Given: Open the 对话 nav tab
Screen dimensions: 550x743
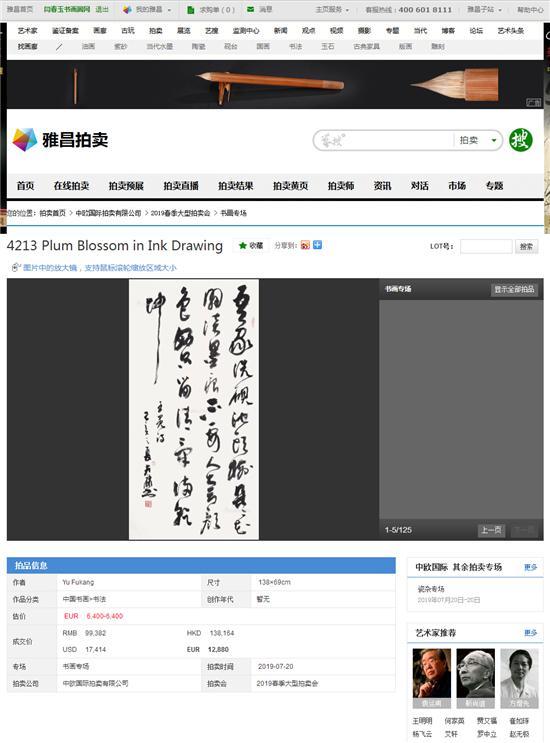Looking at the screenshot, I should pyautogui.click(x=420, y=186).
